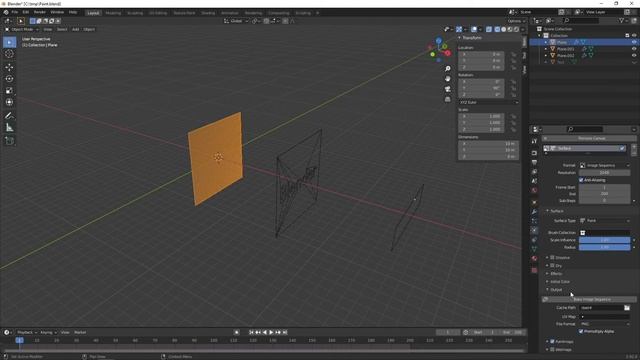Open the Render menu

click(x=40, y=12)
